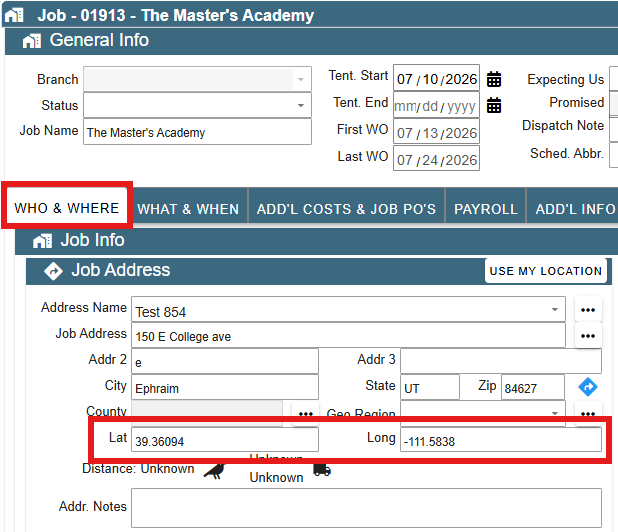Click the ellipsis button beside Address Name
Viewport: 618px width, 532px height.
[588, 310]
